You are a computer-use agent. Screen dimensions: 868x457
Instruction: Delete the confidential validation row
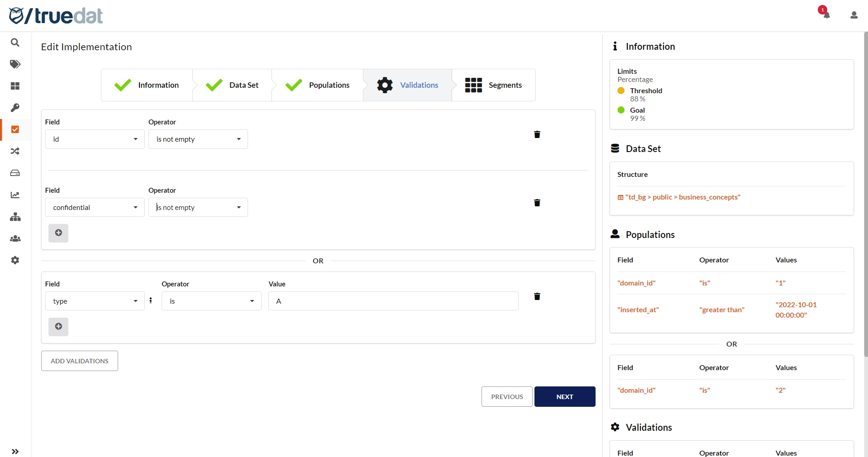click(537, 203)
